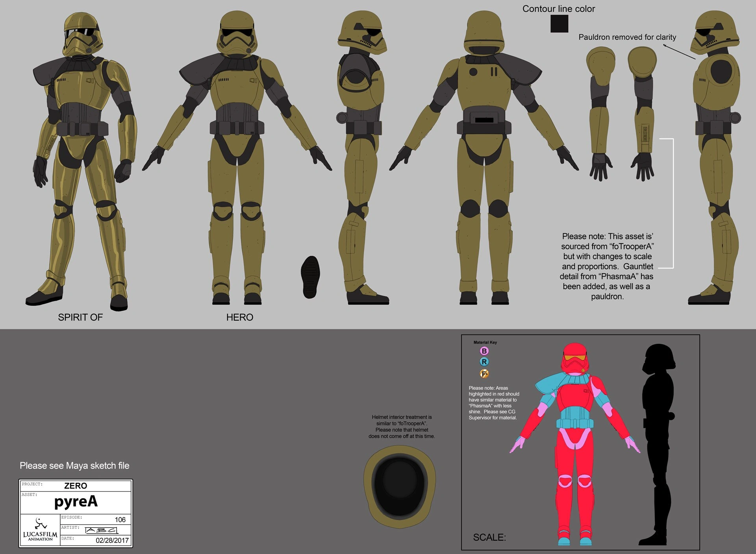The height and width of the screenshot is (554, 756).
Task: Click the back-view trooper helmet
Action: 484,33
